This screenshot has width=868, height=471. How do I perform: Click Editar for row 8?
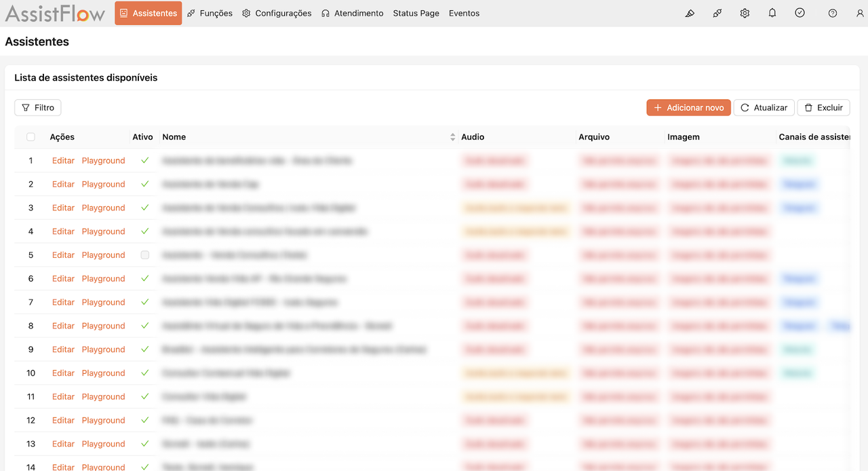(x=63, y=326)
